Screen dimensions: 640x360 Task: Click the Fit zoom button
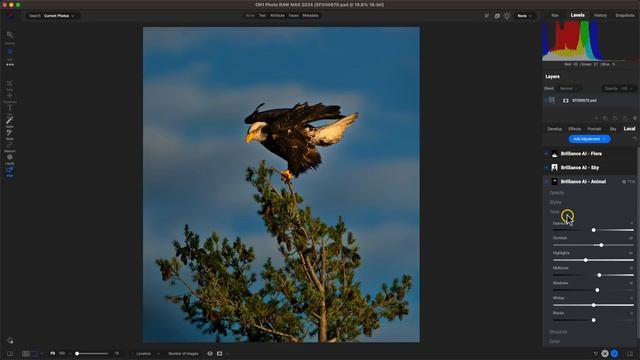tap(53, 353)
